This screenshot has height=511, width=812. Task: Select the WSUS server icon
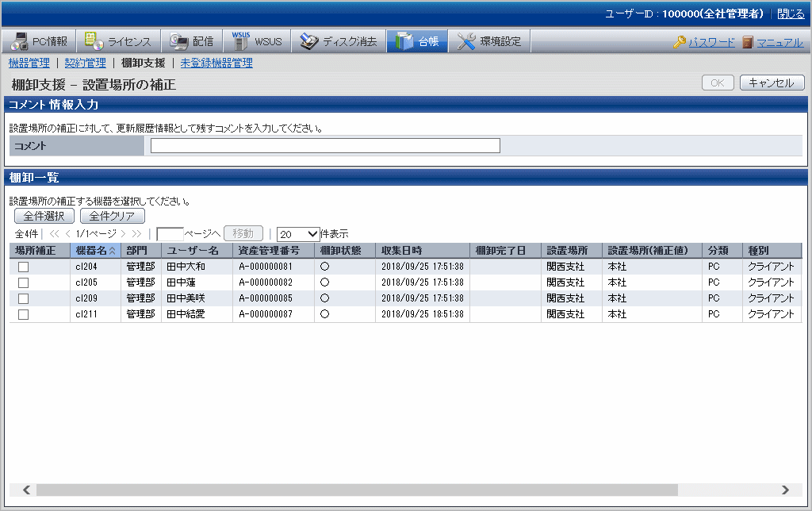pyautogui.click(x=241, y=41)
